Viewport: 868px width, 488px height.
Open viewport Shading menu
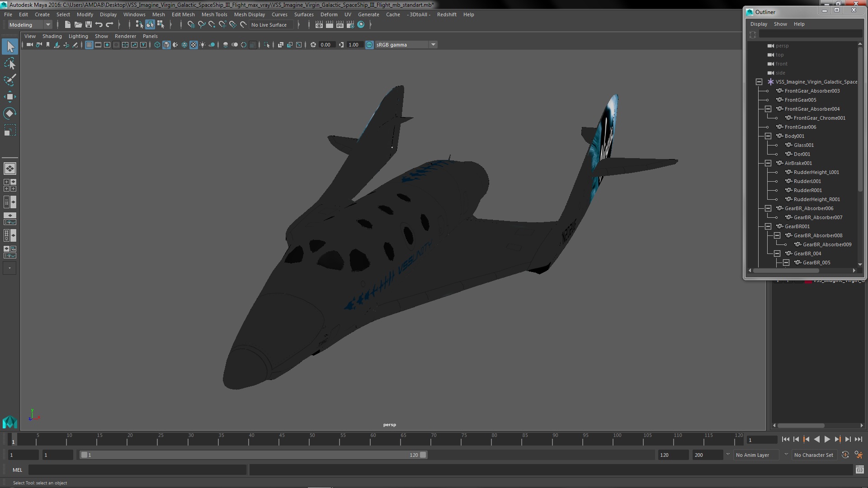pyautogui.click(x=52, y=36)
